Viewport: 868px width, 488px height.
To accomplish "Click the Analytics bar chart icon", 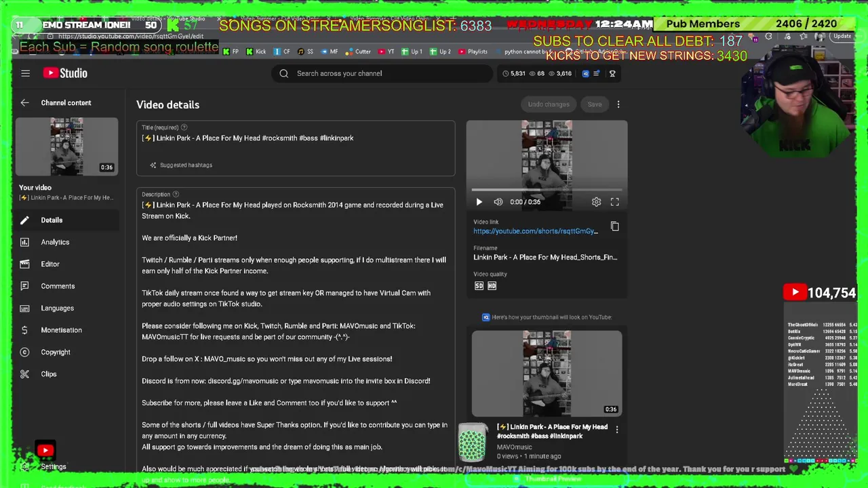I will click(x=24, y=242).
